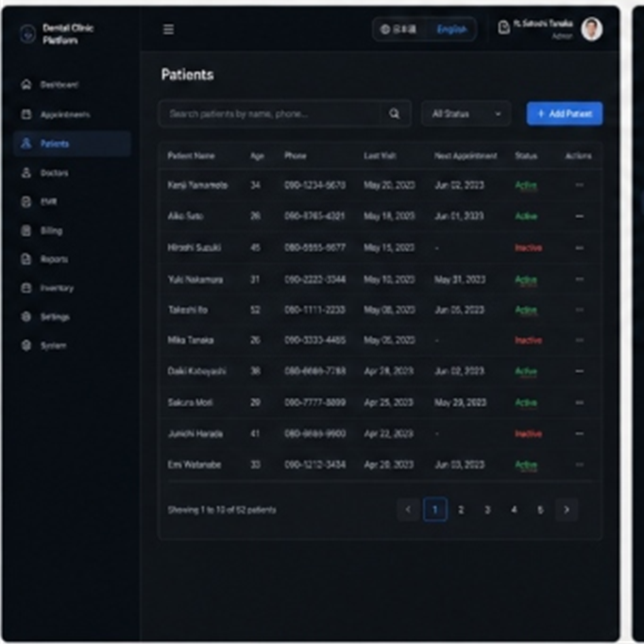Open actions menu for Sakura Mori
Viewport: 644px width, 644px height.
[580, 402]
